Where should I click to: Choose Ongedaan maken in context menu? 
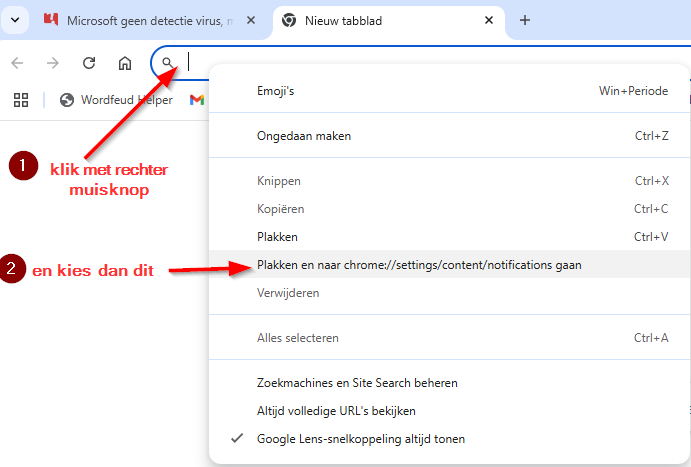(304, 135)
